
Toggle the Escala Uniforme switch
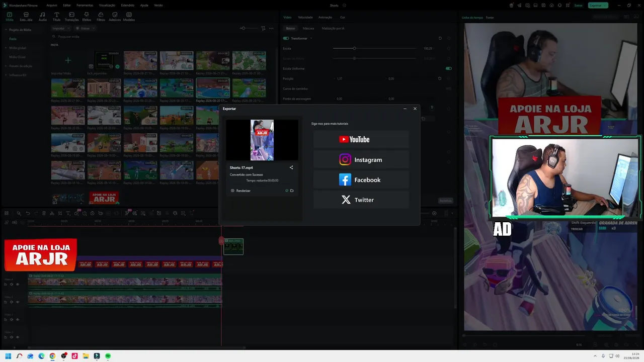point(449,68)
